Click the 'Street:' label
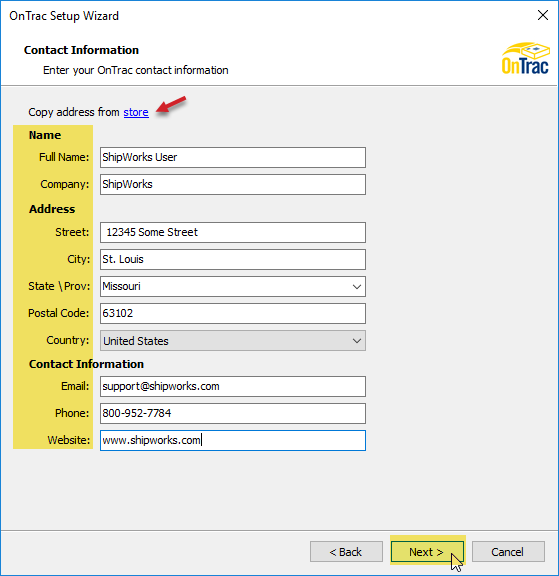559x576 pixels. point(72,232)
